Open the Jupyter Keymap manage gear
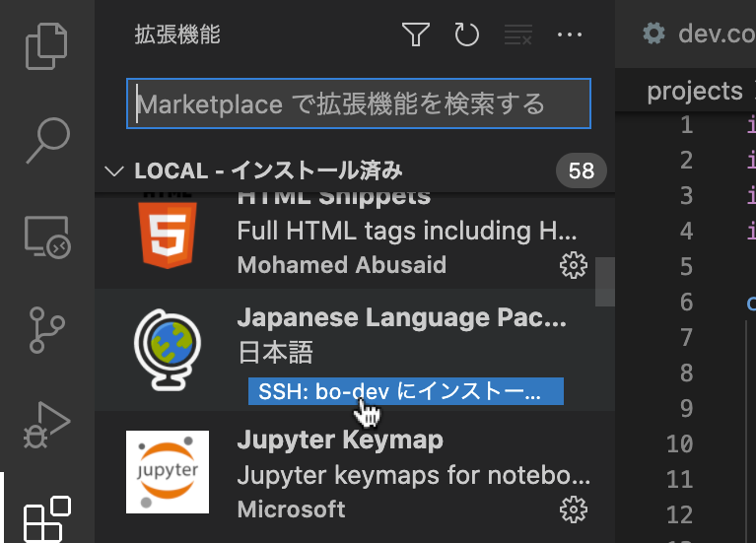 (x=574, y=509)
